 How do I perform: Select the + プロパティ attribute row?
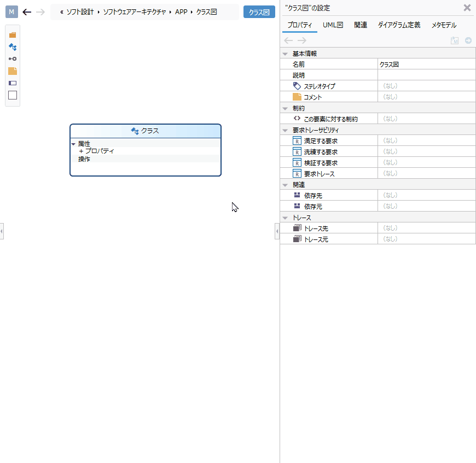click(96, 151)
